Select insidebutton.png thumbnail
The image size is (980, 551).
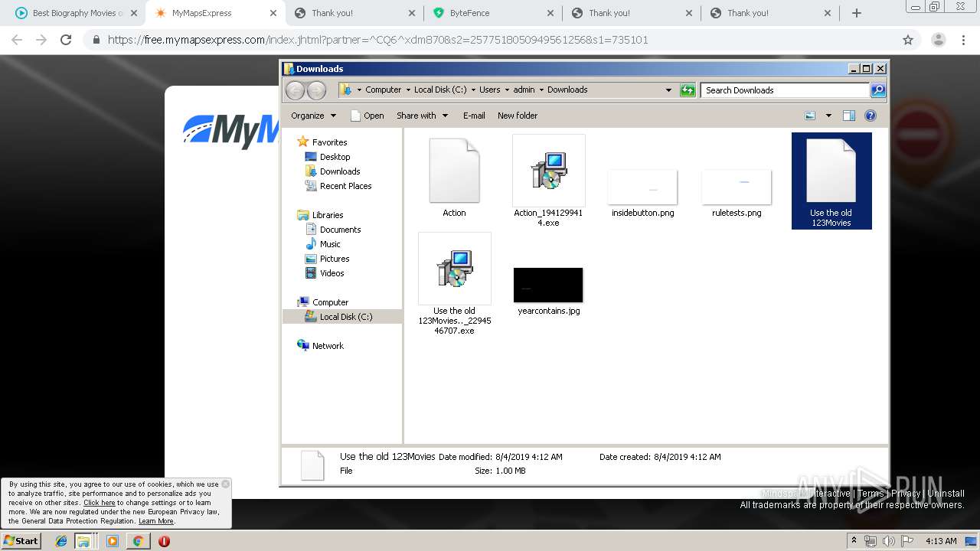coord(642,187)
